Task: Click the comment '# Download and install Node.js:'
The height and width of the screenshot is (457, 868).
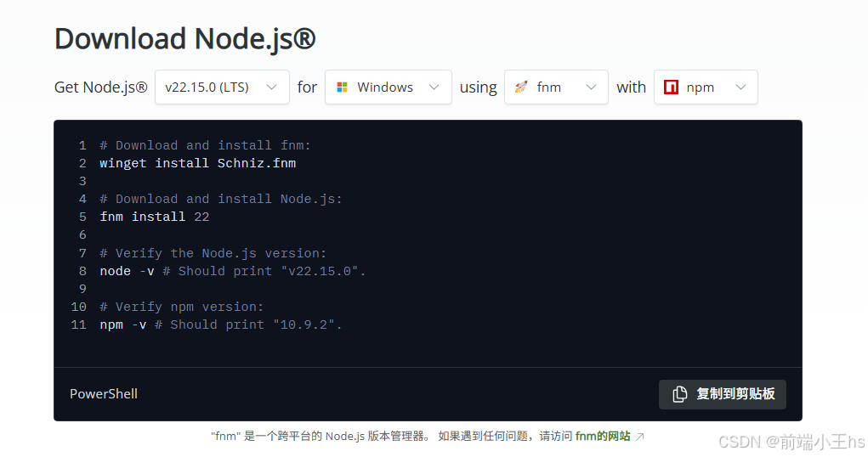Action: 221,199
